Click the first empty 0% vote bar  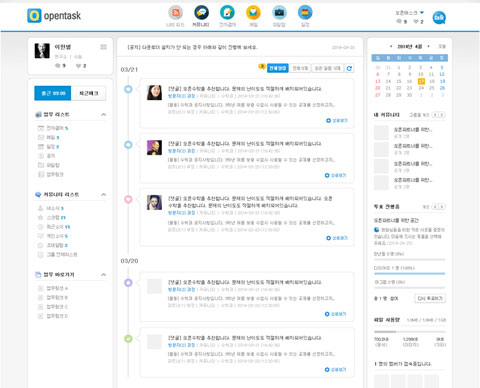[410, 259]
